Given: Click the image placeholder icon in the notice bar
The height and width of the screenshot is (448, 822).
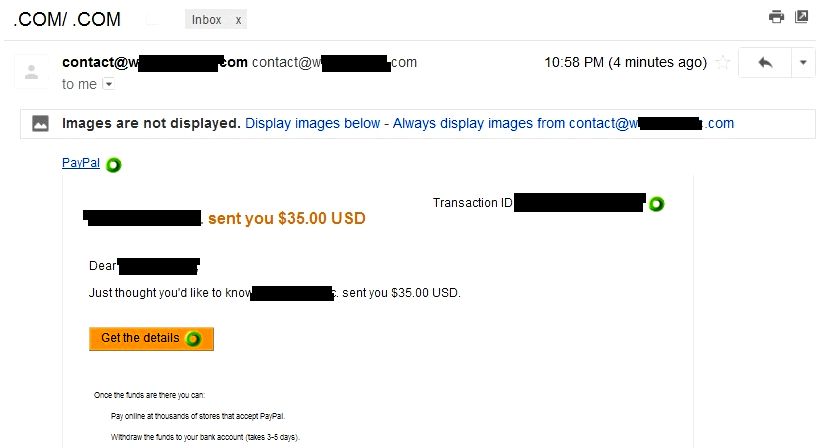Looking at the screenshot, I should click(x=40, y=124).
